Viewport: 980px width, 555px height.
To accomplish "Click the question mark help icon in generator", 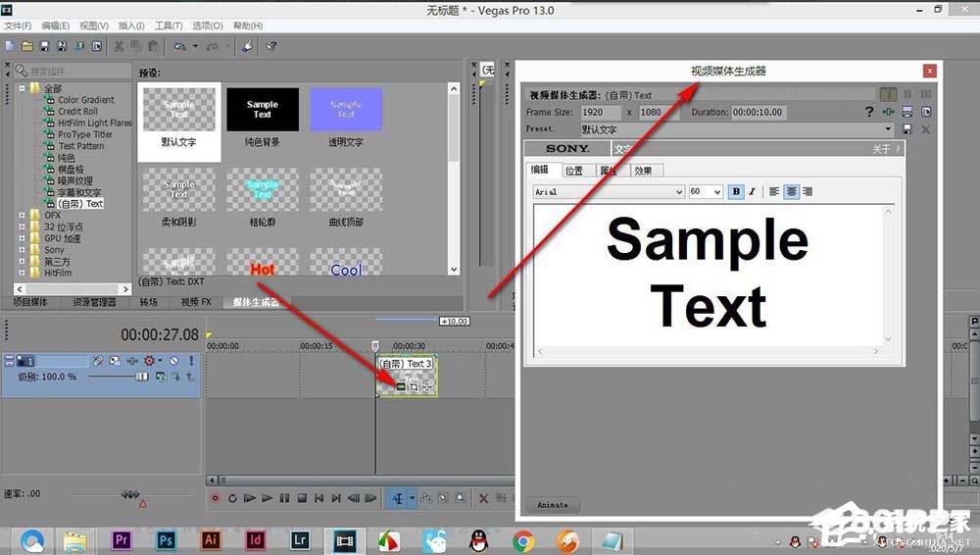I will click(869, 112).
